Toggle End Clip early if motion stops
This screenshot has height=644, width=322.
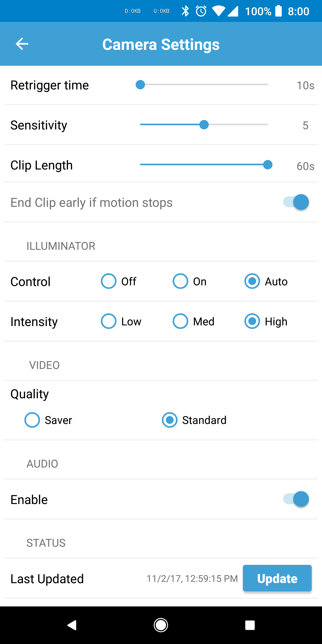coord(296,202)
